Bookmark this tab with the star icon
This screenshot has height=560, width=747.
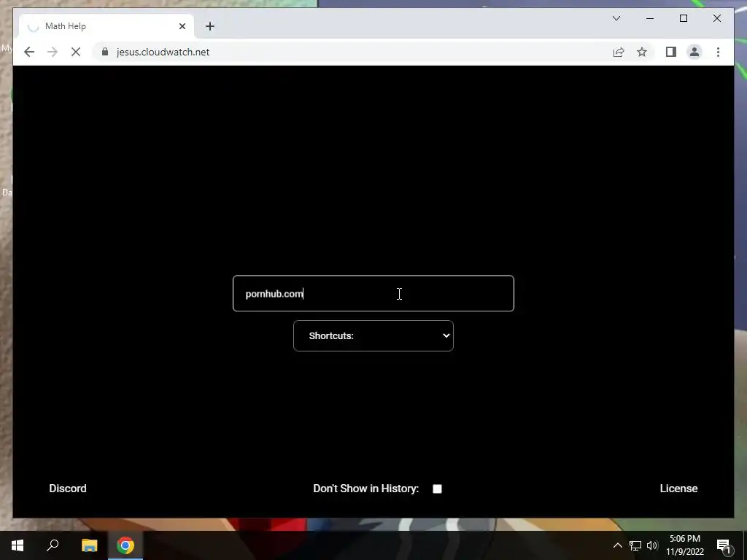click(642, 52)
